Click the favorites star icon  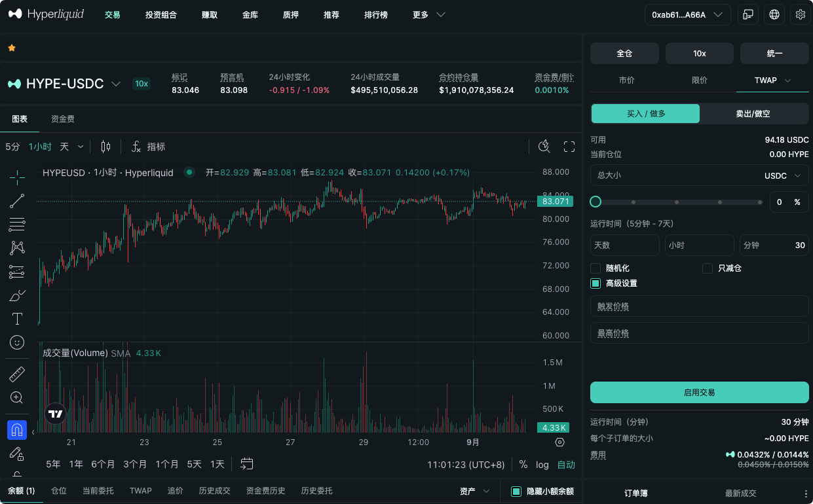12,48
